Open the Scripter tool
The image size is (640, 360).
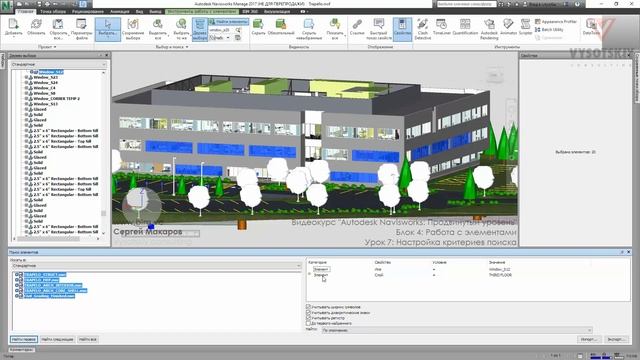click(x=525, y=27)
